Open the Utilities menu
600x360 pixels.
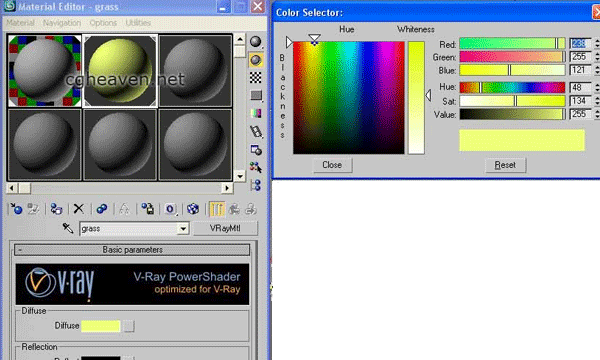(138, 23)
